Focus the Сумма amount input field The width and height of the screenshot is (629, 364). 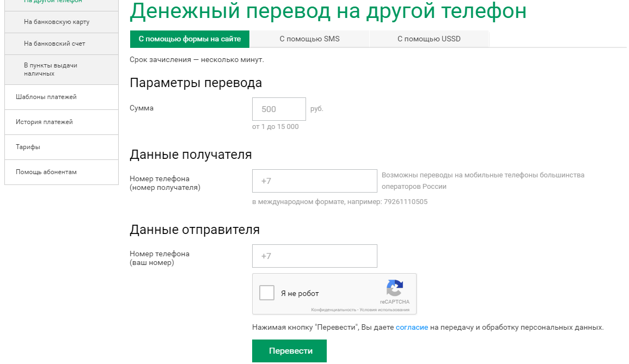[279, 109]
